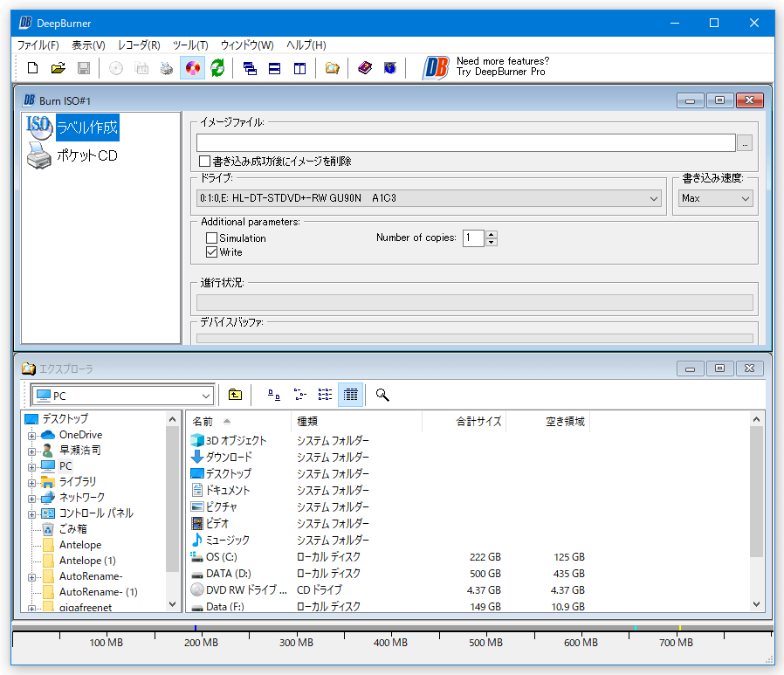Image resolution: width=784 pixels, height=675 pixels.
Task: Tile windows vertically via toolbar icon
Action: click(300, 68)
